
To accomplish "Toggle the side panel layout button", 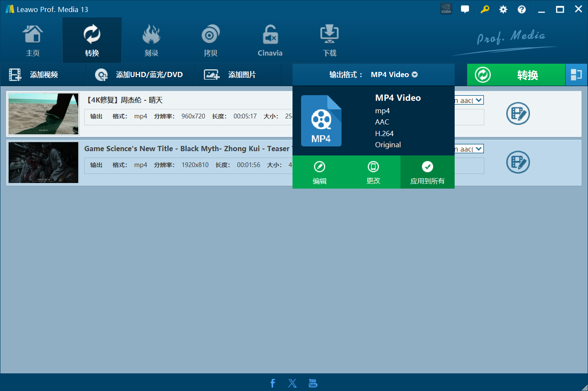I will (x=576, y=75).
